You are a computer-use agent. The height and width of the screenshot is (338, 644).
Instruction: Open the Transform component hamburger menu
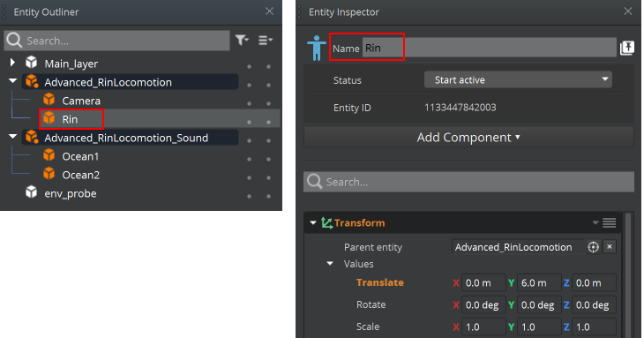pos(609,223)
